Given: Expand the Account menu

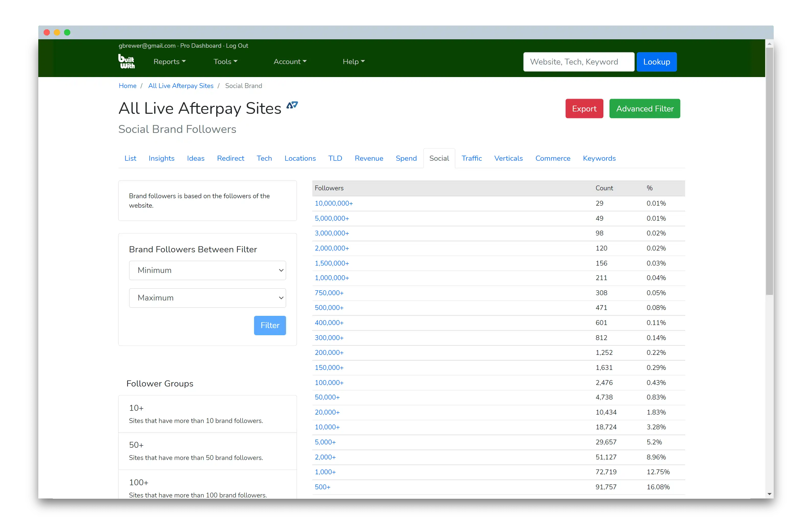Looking at the screenshot, I should pyautogui.click(x=290, y=61).
